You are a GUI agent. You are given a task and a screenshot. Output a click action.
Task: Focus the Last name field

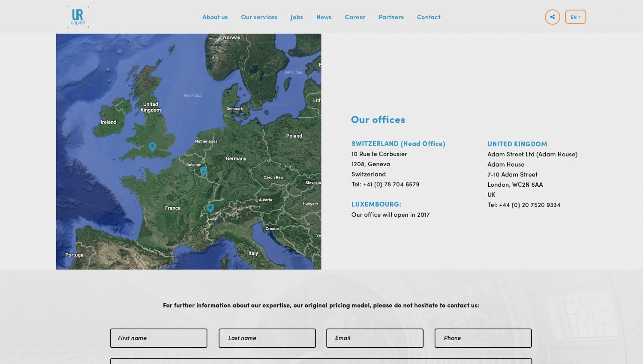coord(267,338)
